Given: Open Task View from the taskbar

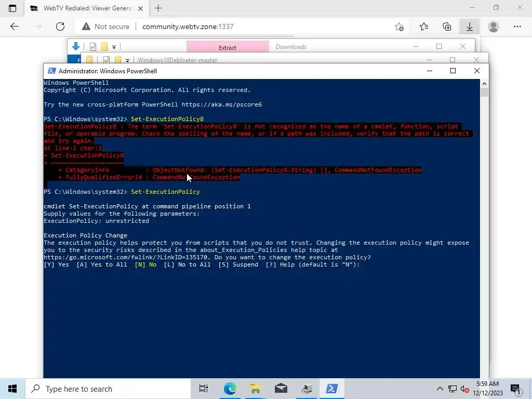Looking at the screenshot, I should pyautogui.click(x=204, y=389).
